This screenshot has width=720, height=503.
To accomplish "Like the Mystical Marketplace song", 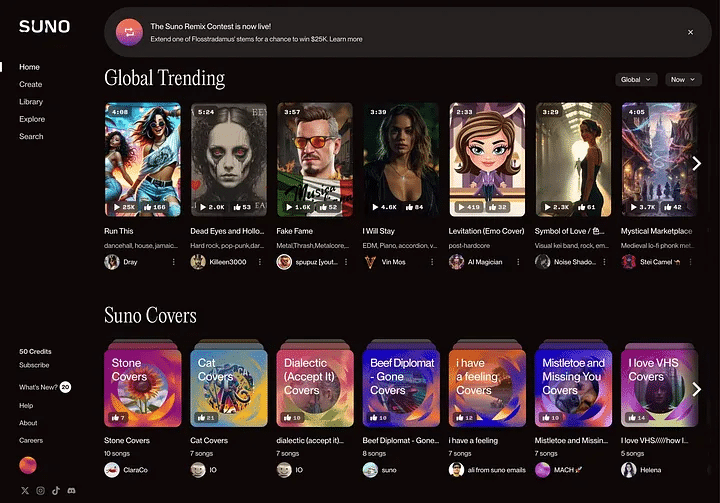I will tap(673, 207).
